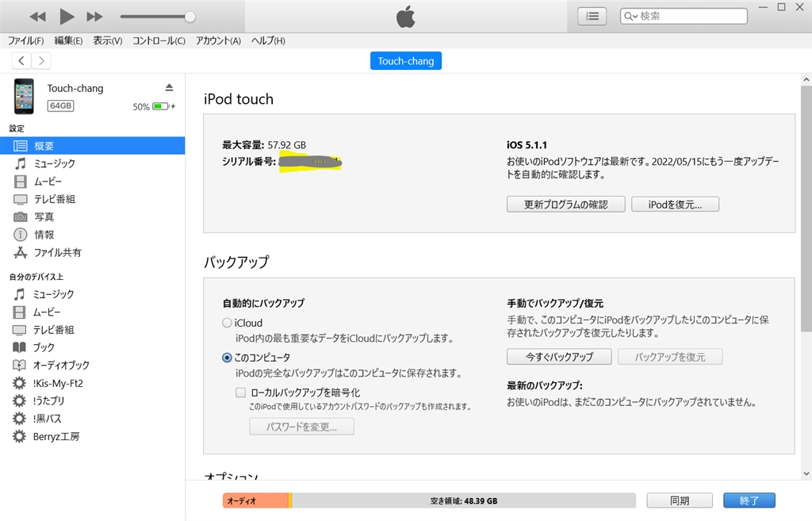Screen dimensions: 812x521
Task: Select the Touch-chang device tab
Action: pyautogui.click(x=406, y=60)
